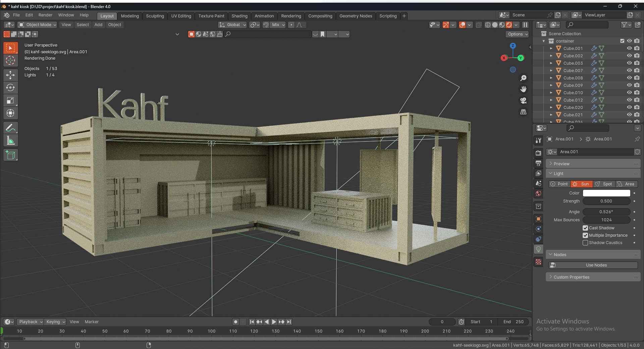Set light type to Area
This screenshot has width=644, height=349.
(x=626, y=184)
